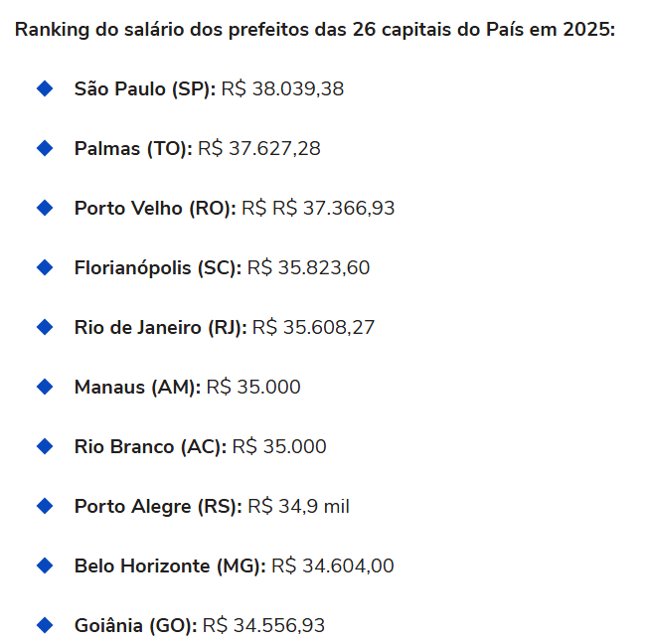Image resolution: width=647 pixels, height=644 pixels.
Task: Select the Palmas salary value R$ 37.627,28
Action: point(259,148)
